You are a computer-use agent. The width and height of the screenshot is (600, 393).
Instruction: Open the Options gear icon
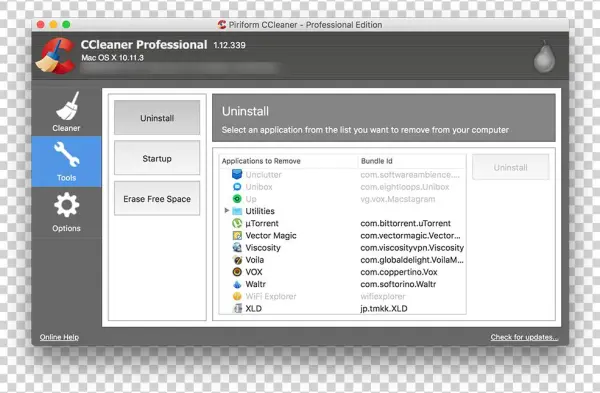[x=67, y=205]
